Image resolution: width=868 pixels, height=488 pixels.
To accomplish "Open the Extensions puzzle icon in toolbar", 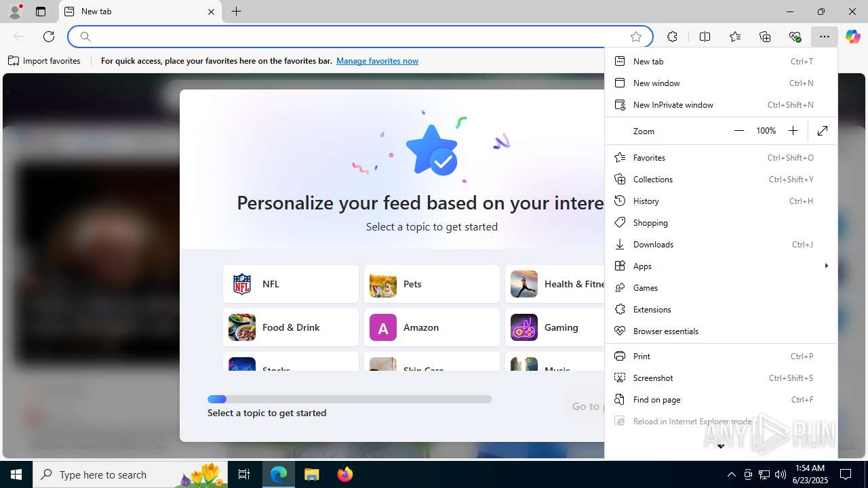I will 672,37.
